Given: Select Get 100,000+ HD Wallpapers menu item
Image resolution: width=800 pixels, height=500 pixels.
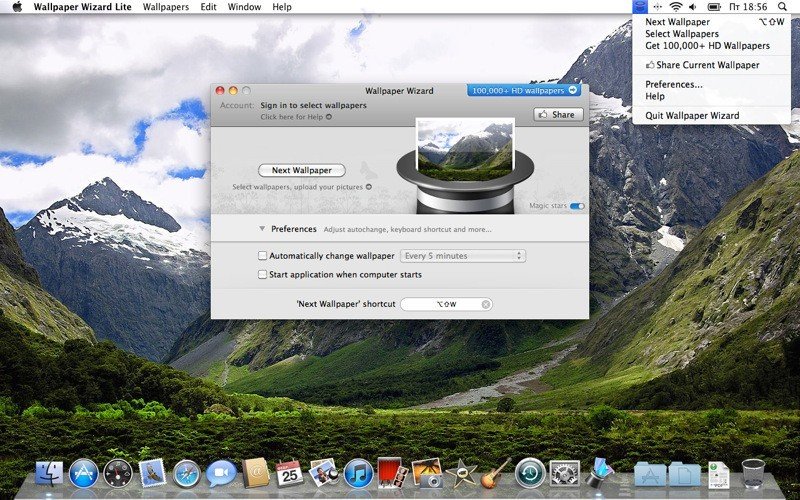Looking at the screenshot, I should point(711,45).
